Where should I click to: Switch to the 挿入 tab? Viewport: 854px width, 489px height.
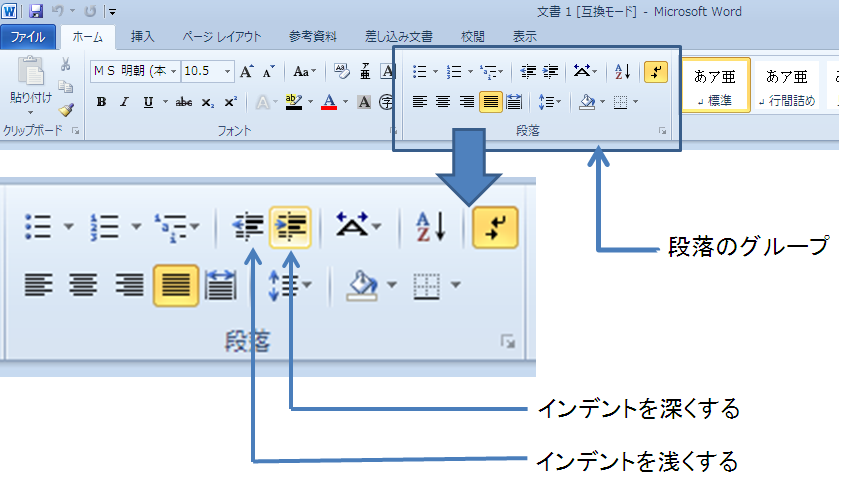pos(143,37)
